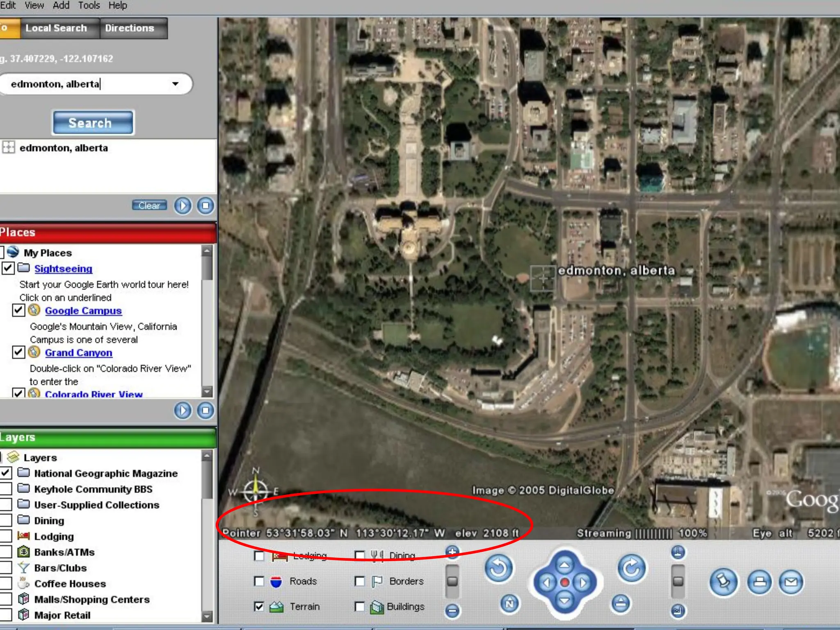The image size is (840, 630).
Task: Switch to the Directions tab
Action: [x=130, y=28]
